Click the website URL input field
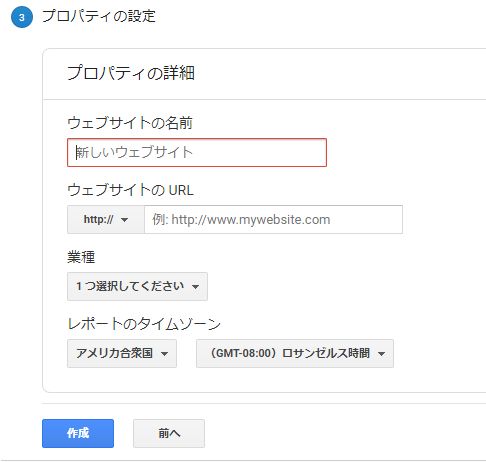486x462 pixels. [x=273, y=220]
